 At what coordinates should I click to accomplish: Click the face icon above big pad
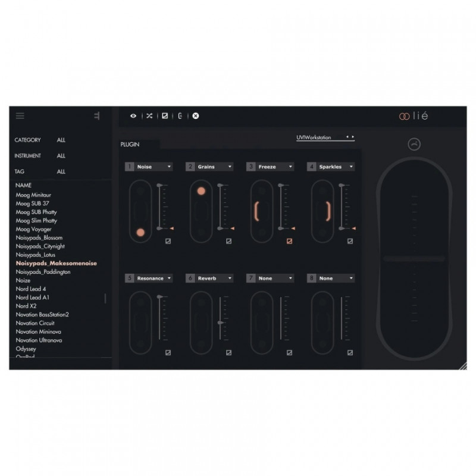[414, 144]
